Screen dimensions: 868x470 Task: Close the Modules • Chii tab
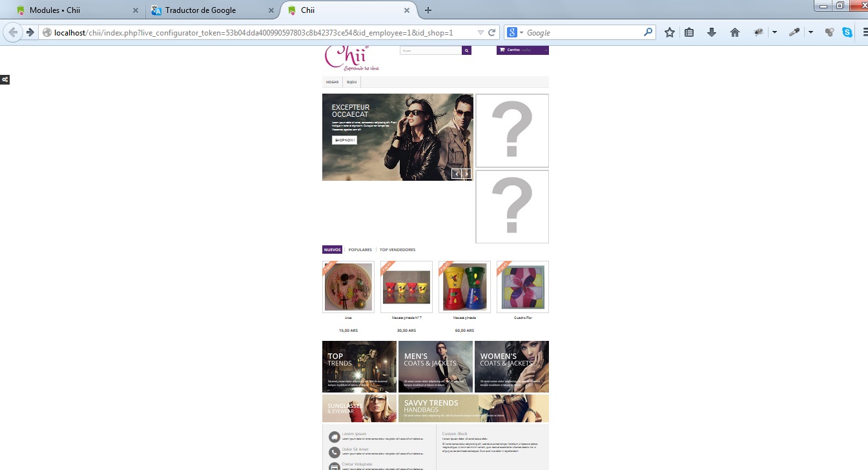coord(136,10)
